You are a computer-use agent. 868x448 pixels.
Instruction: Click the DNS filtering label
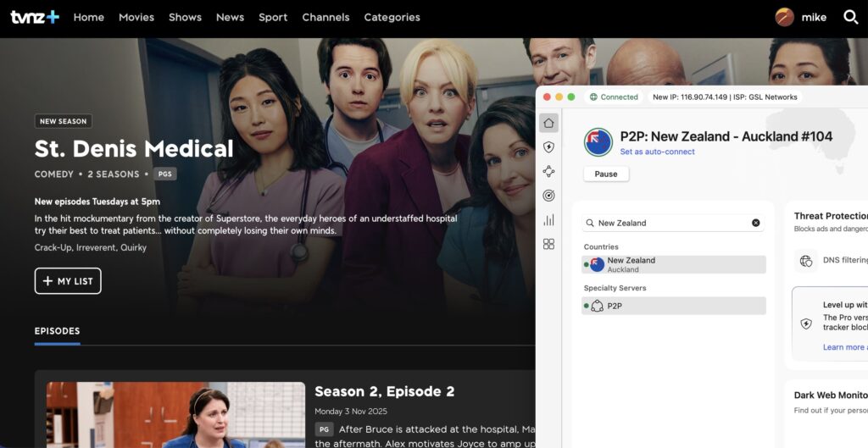845,260
